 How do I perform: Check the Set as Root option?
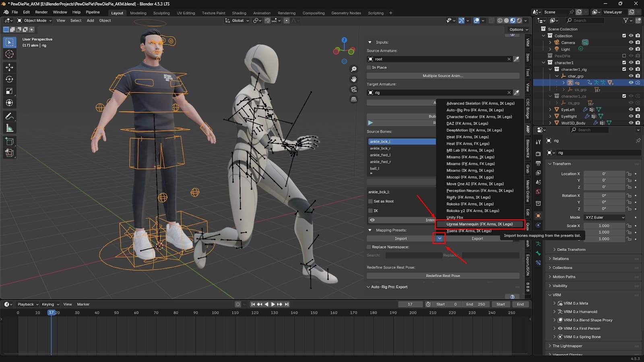[371, 202]
